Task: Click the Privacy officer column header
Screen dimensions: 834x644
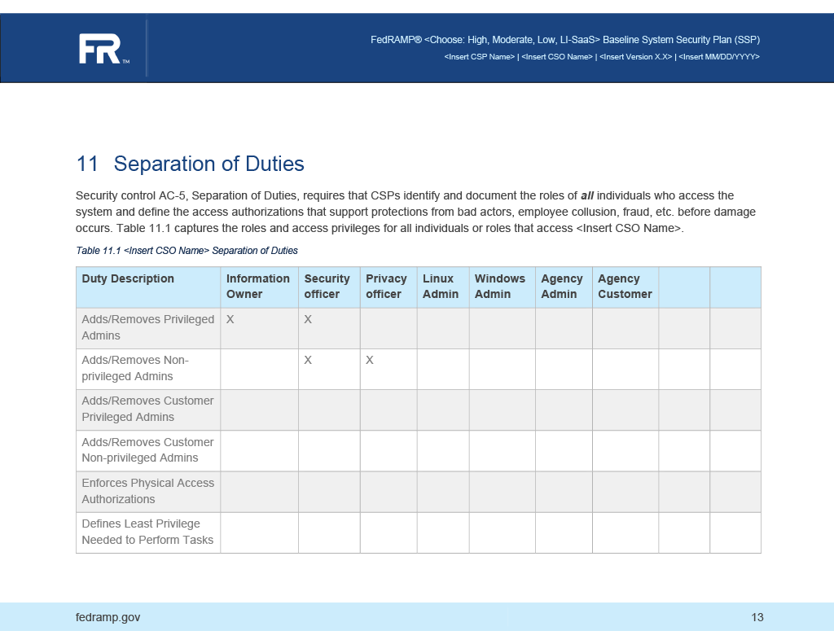Action: pos(387,287)
